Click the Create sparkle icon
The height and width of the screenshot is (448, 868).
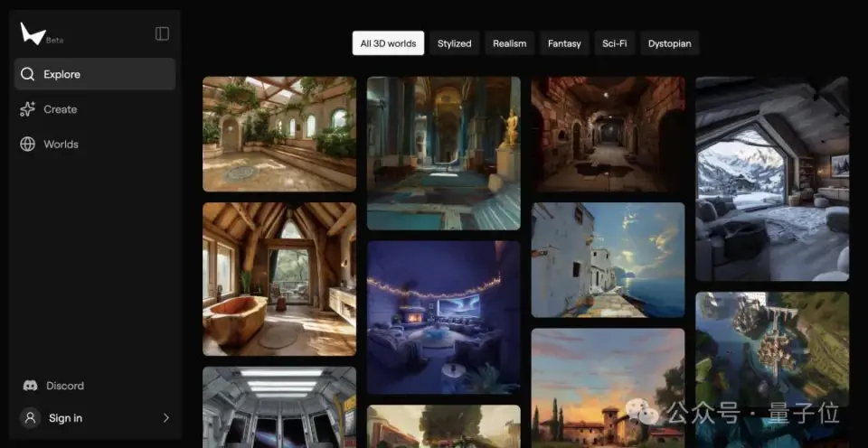(28, 109)
